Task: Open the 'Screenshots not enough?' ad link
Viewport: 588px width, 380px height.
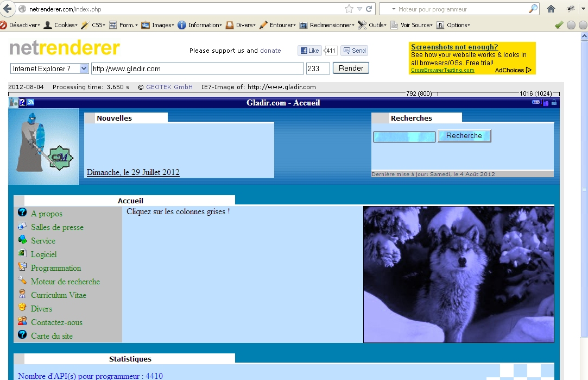Action: click(x=454, y=47)
